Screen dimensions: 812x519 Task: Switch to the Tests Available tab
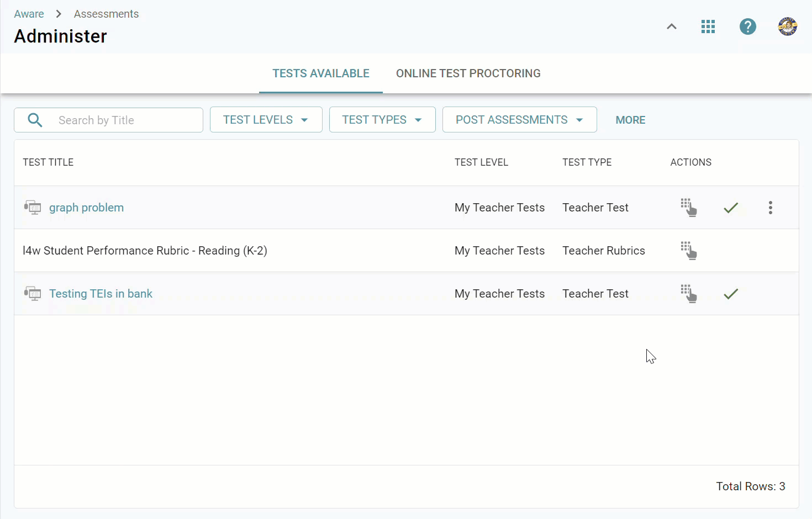point(321,73)
